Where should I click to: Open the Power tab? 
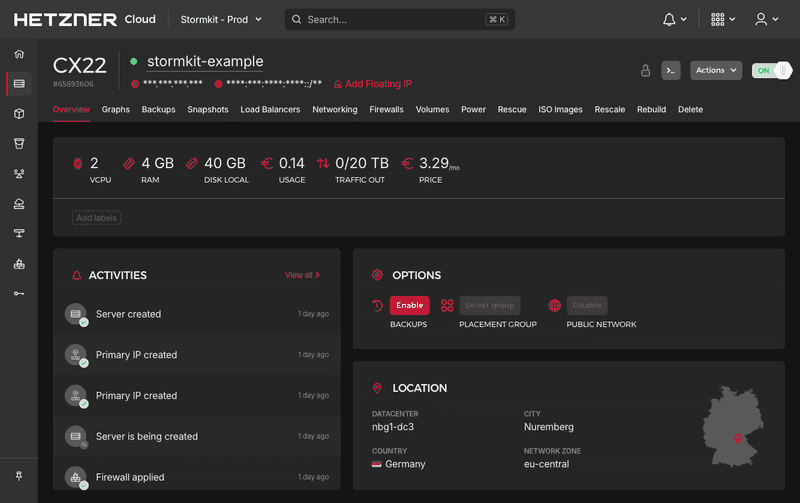point(473,110)
